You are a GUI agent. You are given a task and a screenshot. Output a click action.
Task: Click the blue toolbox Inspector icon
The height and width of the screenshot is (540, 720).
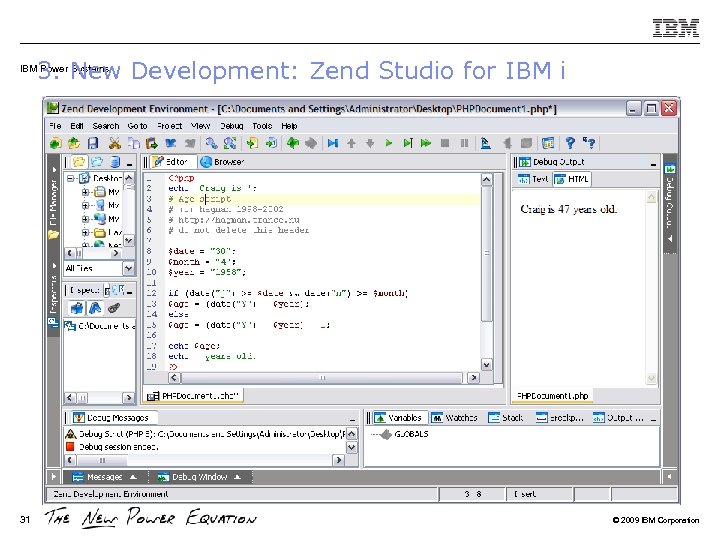click(x=77, y=308)
